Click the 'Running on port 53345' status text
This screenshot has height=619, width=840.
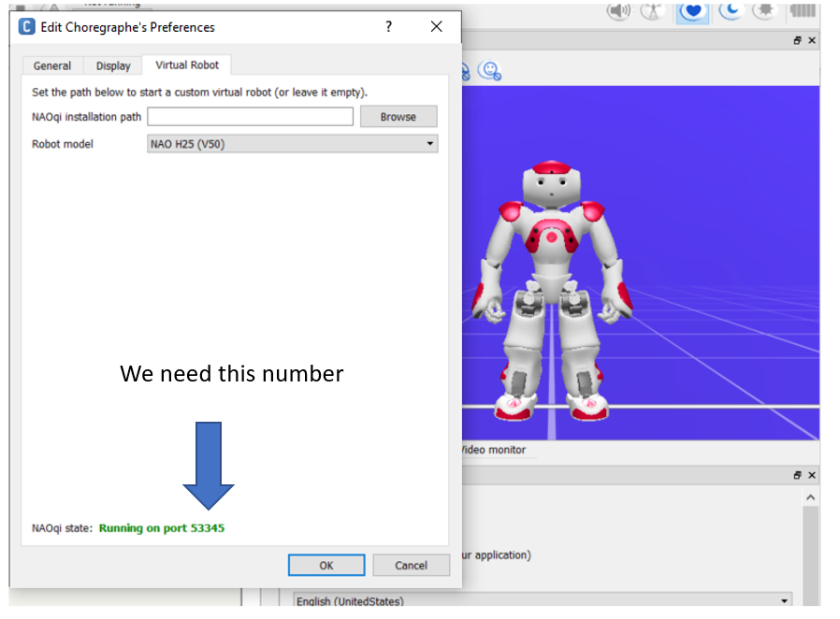161,528
